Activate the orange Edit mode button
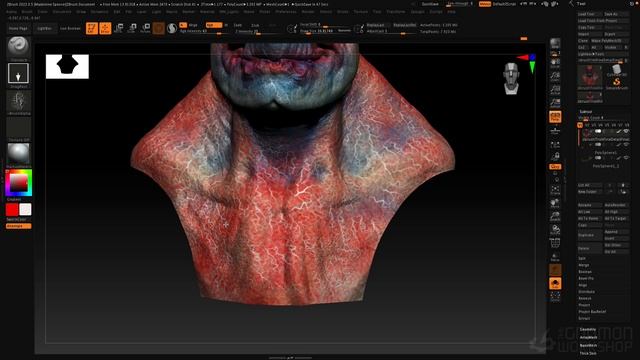 tap(92, 28)
